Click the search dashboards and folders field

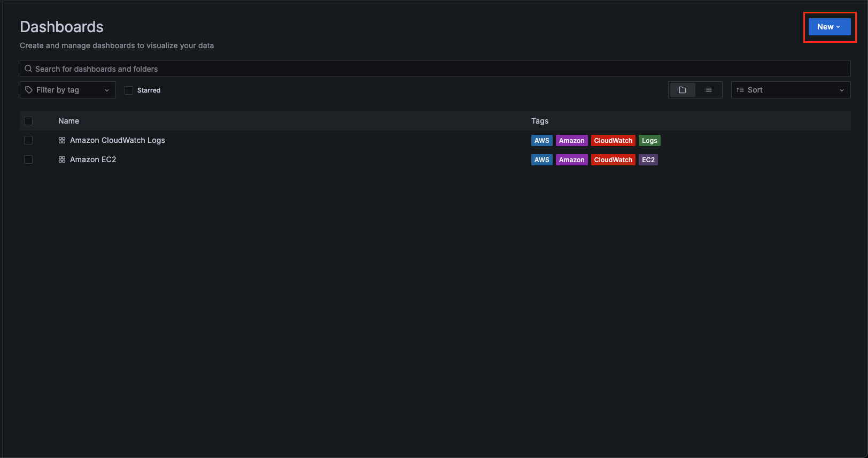coord(435,68)
